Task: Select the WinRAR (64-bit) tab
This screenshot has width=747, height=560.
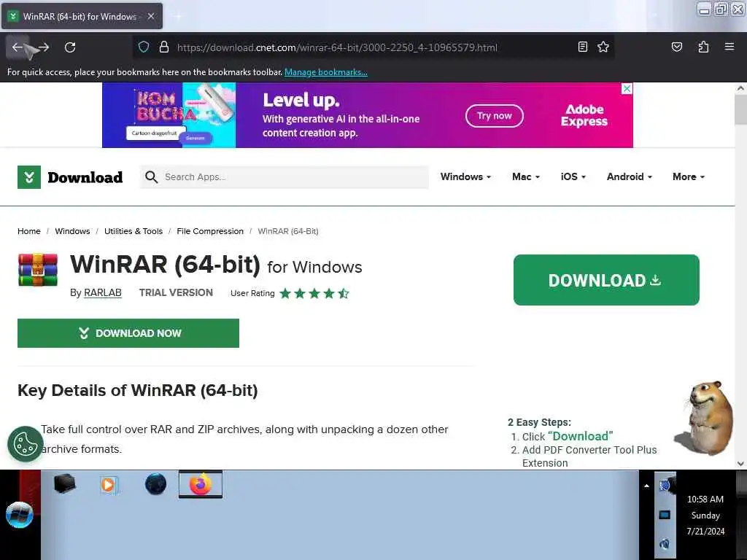Action: click(82, 16)
